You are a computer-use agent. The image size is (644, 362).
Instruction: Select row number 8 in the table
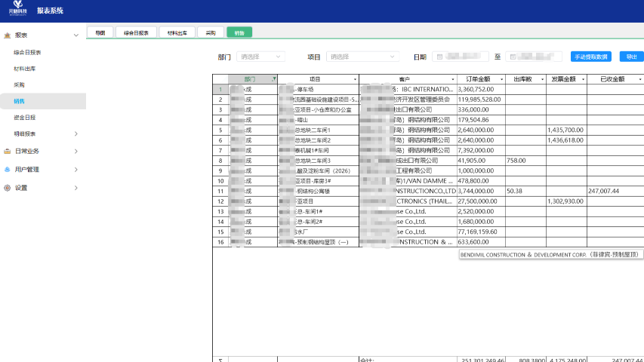[220, 161]
